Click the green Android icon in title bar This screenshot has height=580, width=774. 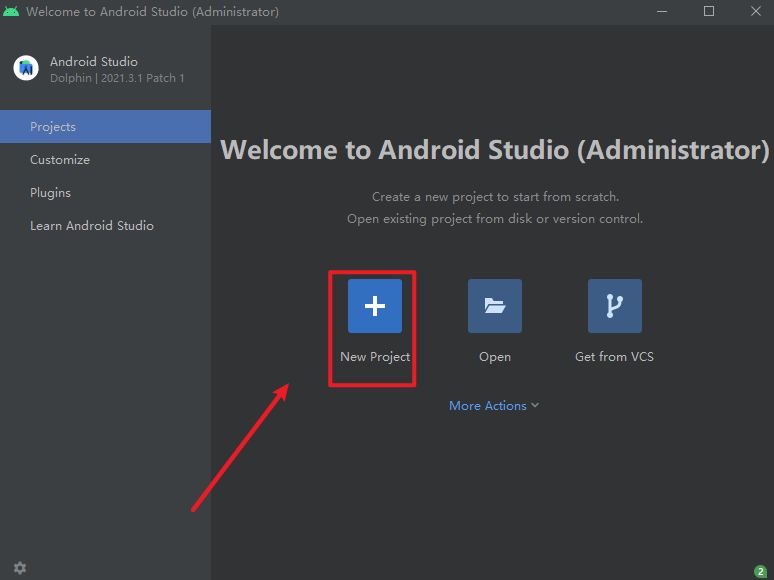[11, 12]
